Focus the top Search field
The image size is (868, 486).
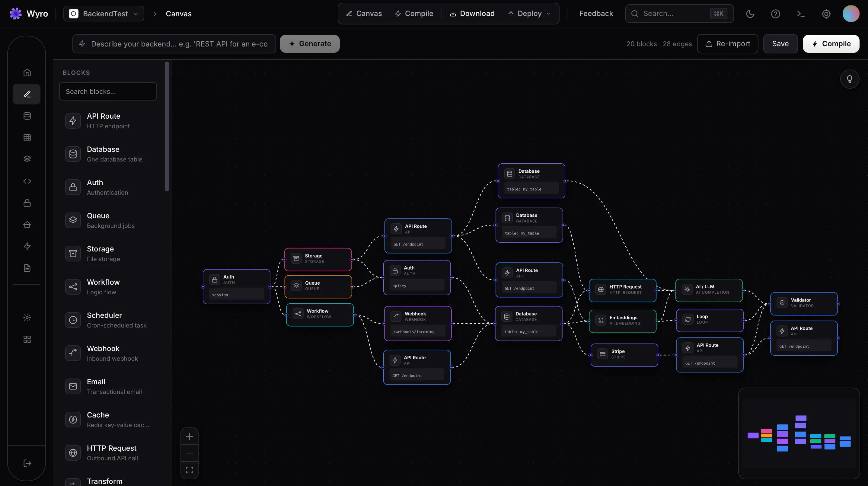pos(679,14)
